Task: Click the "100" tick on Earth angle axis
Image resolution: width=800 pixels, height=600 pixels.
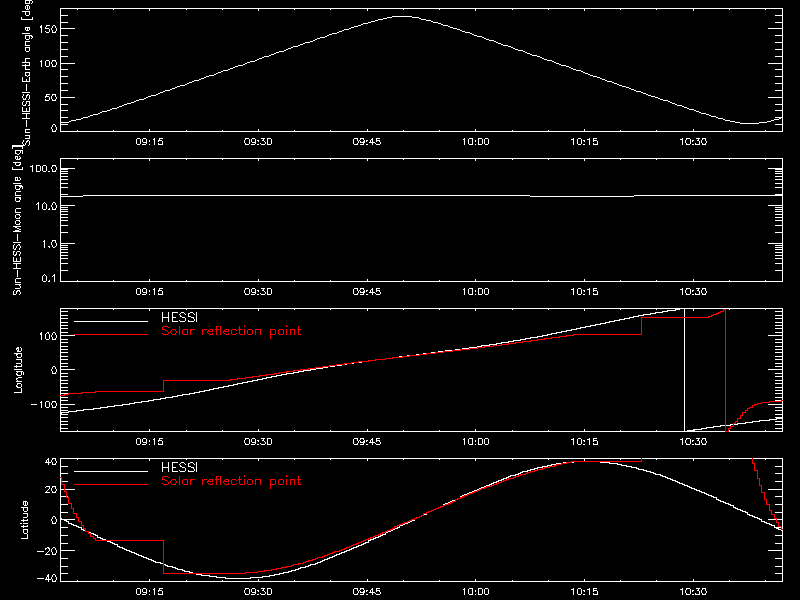Action: tap(48, 64)
